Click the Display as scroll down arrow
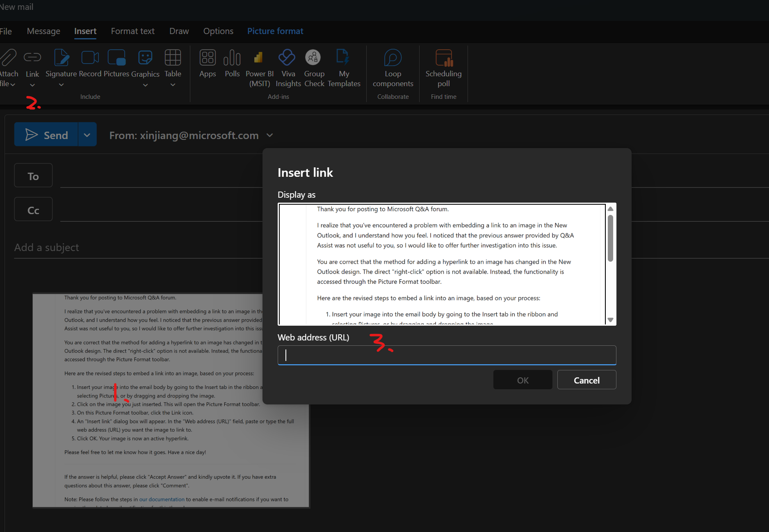Image resolution: width=769 pixels, height=532 pixels. coord(610,320)
